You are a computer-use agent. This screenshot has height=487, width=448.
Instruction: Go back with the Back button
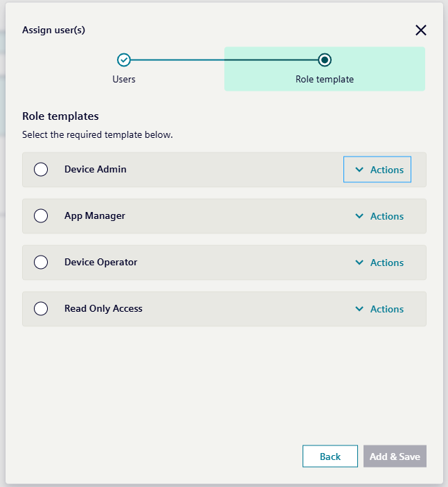tap(330, 457)
